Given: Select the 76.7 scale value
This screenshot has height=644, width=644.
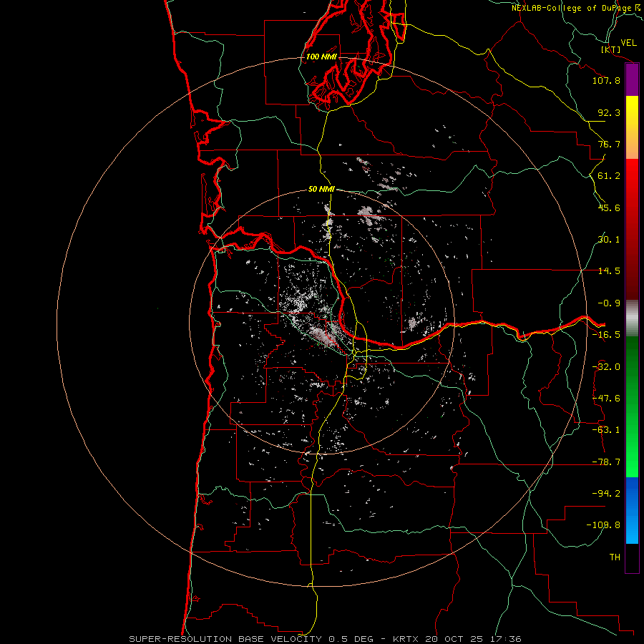Looking at the screenshot, I should 609,144.
